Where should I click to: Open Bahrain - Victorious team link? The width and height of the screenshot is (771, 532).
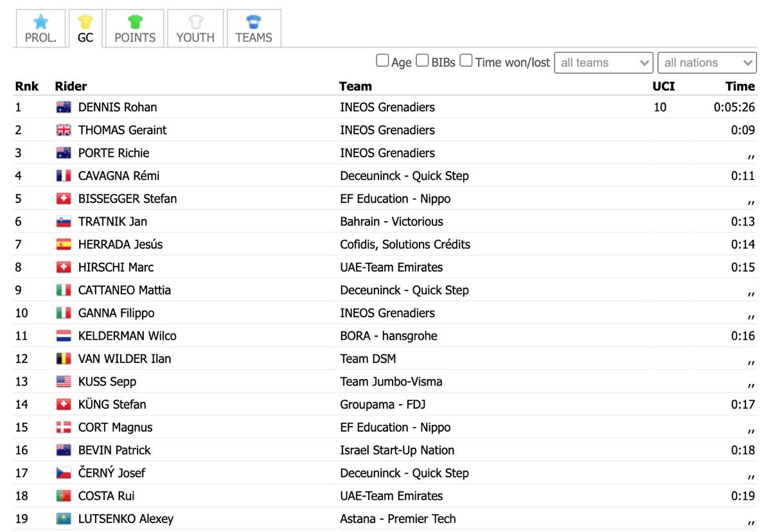pos(391,222)
